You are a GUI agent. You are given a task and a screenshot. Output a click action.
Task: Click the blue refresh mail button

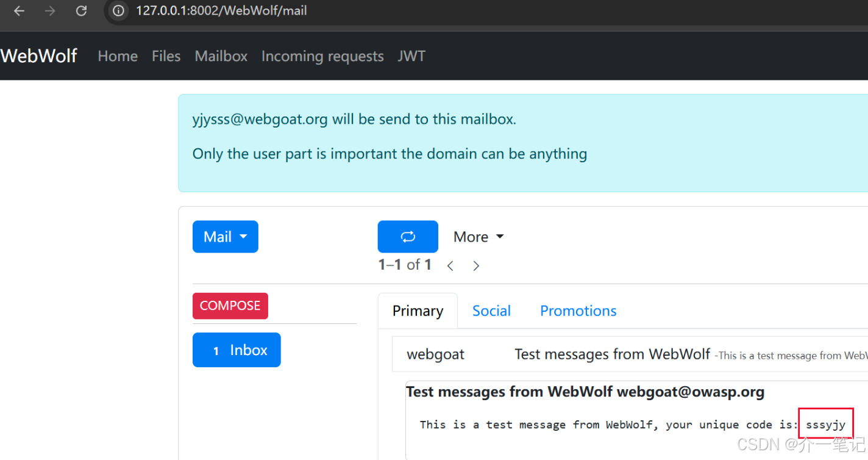click(408, 237)
